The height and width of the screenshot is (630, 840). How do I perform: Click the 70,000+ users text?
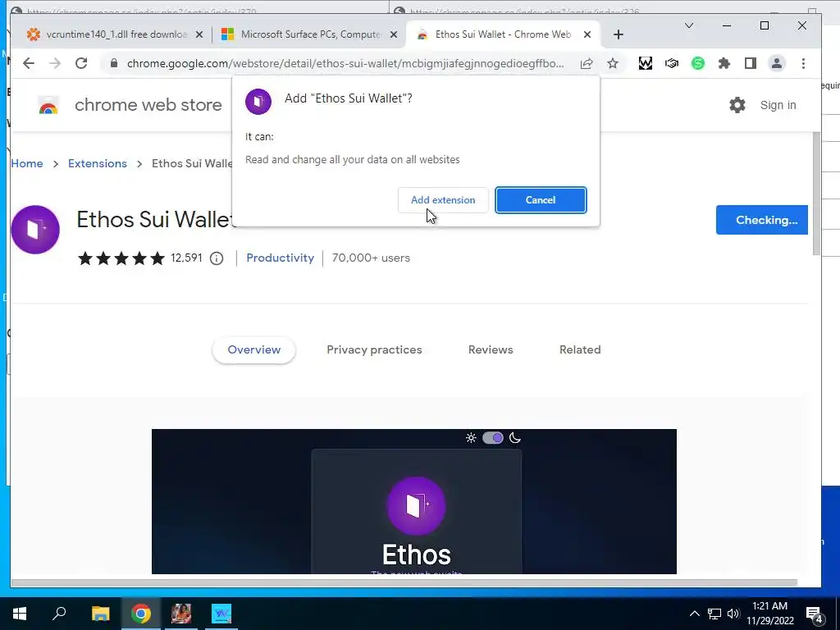click(371, 258)
